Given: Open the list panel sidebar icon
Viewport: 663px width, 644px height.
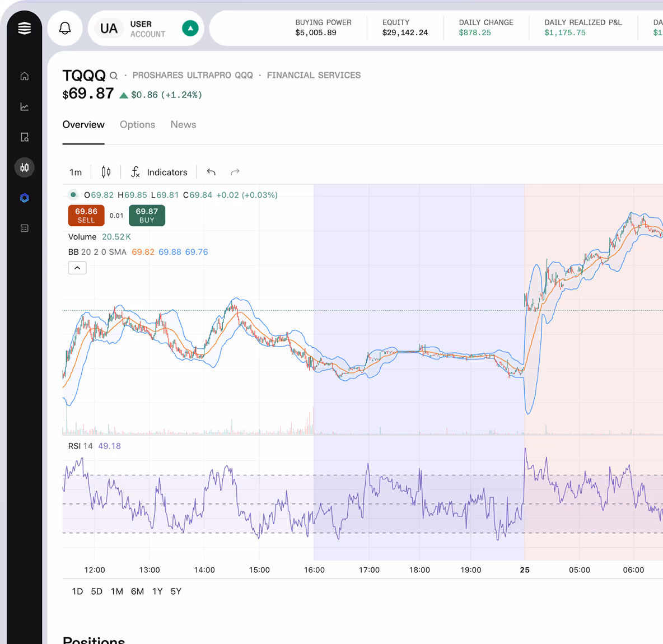Looking at the screenshot, I should (x=25, y=228).
